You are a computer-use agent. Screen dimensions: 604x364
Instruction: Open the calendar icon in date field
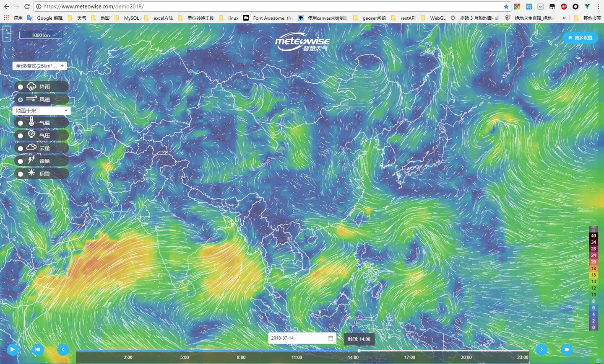click(x=331, y=338)
